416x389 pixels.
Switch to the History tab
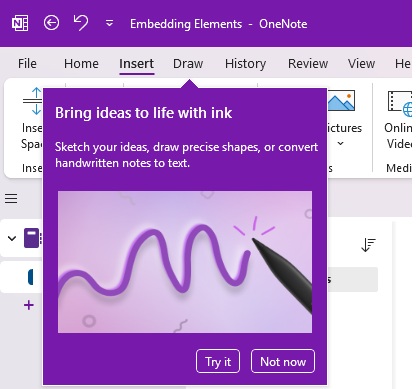[245, 63]
